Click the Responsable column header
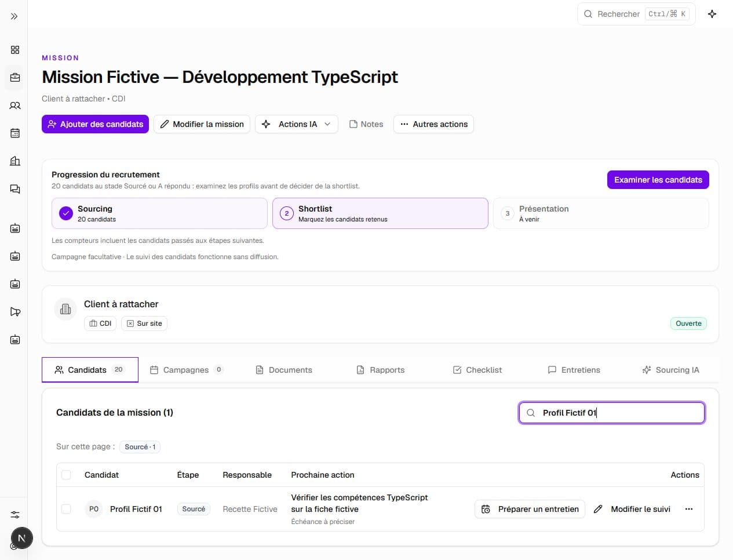Screen dimensions: 733x560 point(247,475)
